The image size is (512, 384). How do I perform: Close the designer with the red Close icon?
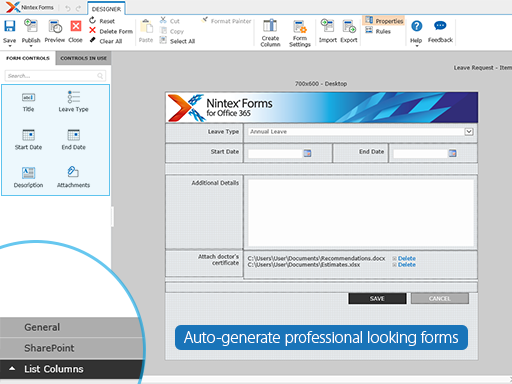[76, 26]
